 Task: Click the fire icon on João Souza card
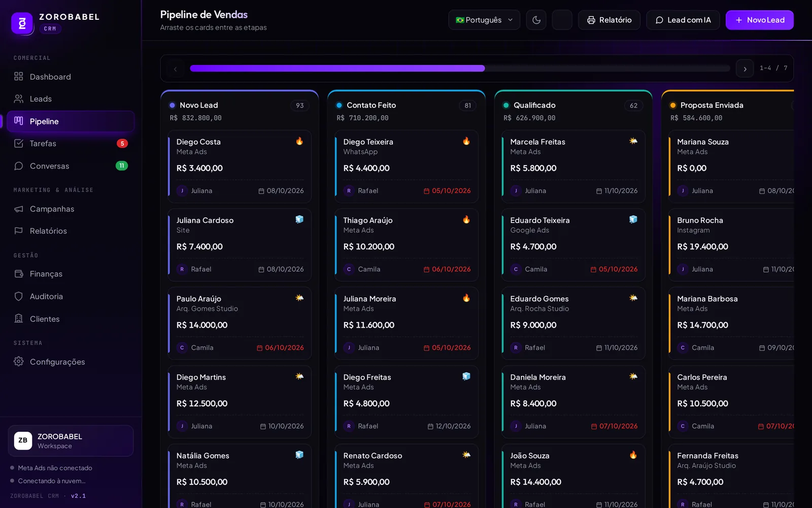(x=633, y=455)
